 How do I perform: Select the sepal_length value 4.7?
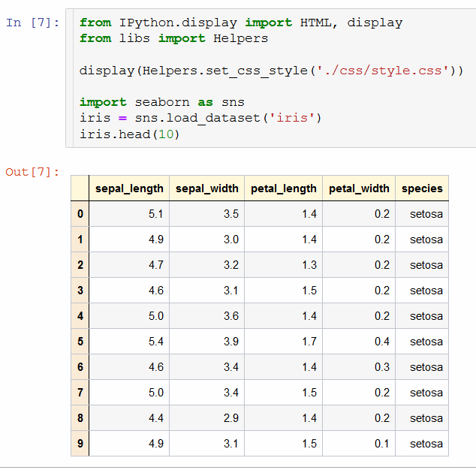tap(155, 265)
